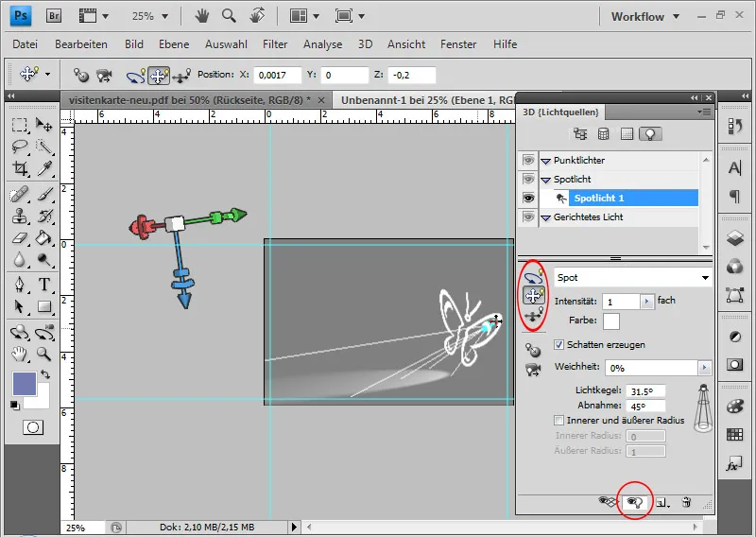
Task: Select the Rectangle shape tool
Action: click(x=43, y=306)
